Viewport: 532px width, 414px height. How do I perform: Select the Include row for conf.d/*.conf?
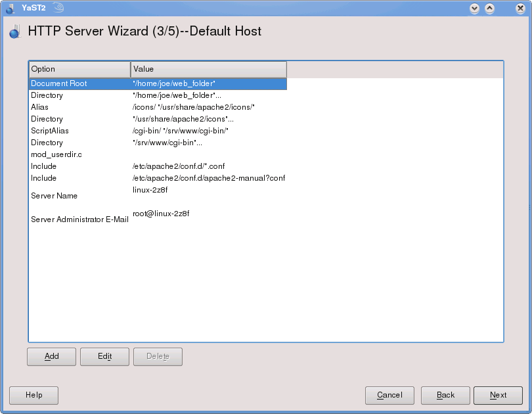[158, 167]
